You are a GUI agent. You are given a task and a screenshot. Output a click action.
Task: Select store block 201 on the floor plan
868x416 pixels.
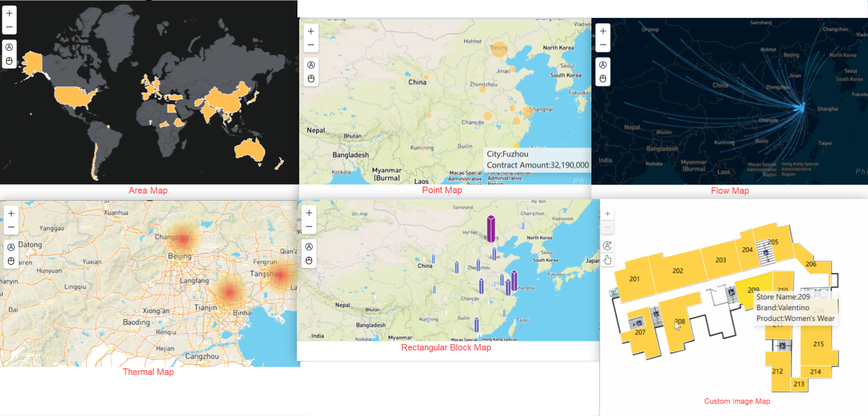tap(634, 279)
